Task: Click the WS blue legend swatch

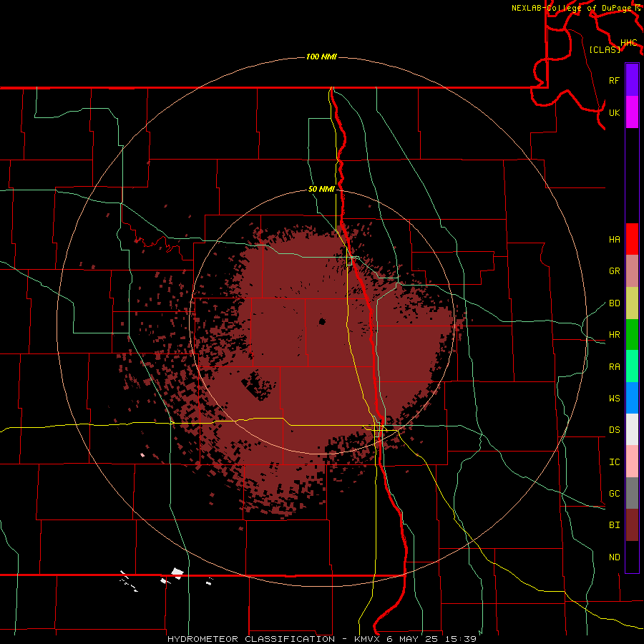Action: pos(632,398)
